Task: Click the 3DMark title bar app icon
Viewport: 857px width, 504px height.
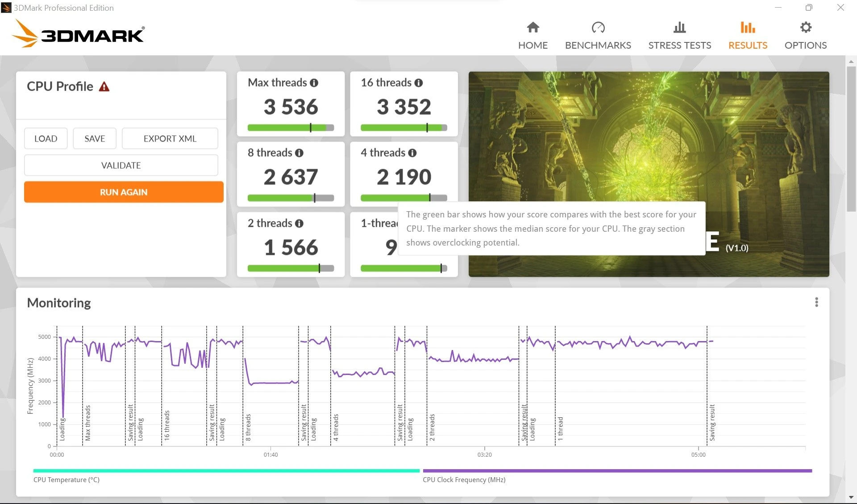Action: 6,8
